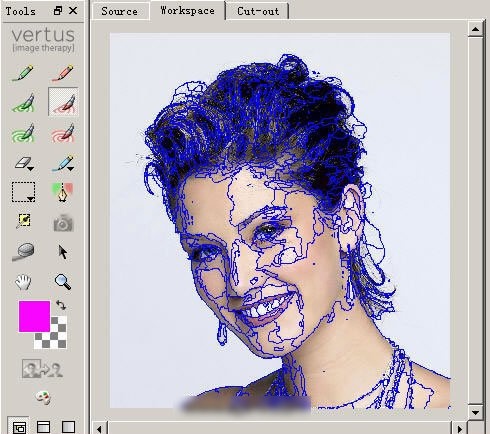This screenshot has width=490, height=434.
Task: Click the magenta foreground color swatch
Action: pos(34,316)
